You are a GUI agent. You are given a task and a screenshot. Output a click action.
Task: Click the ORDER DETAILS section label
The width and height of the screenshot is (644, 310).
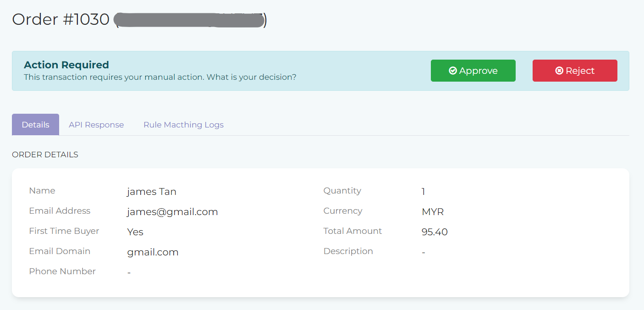pos(45,155)
